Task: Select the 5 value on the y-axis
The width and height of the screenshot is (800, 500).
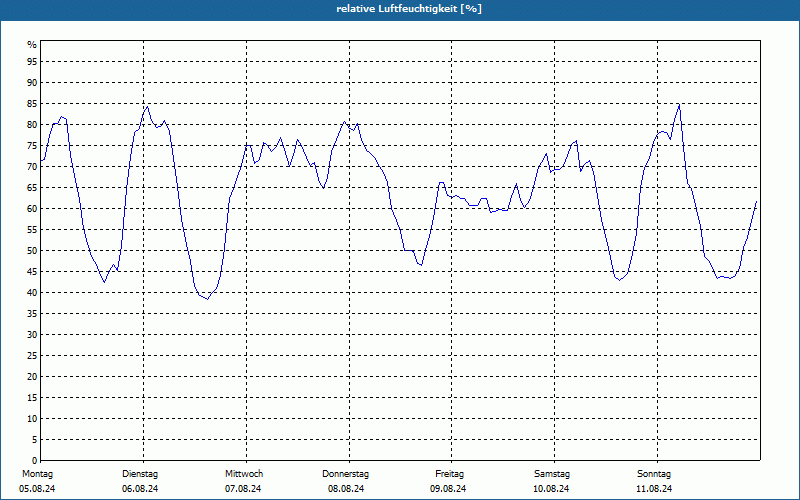Action: click(x=35, y=440)
